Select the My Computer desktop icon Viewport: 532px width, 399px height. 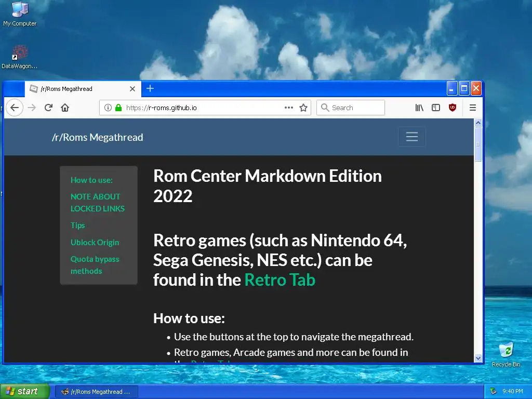click(x=20, y=14)
